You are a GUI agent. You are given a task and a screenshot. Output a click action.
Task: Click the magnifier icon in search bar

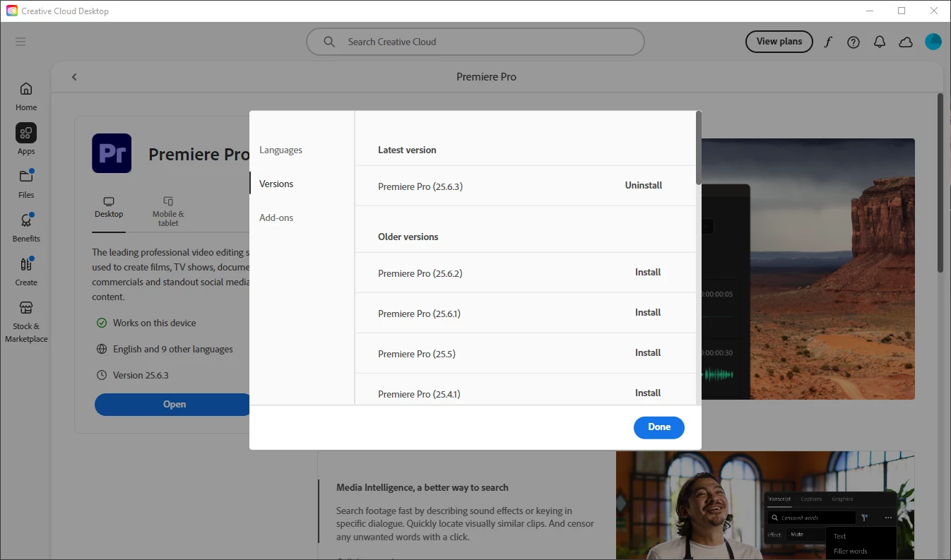tap(329, 42)
